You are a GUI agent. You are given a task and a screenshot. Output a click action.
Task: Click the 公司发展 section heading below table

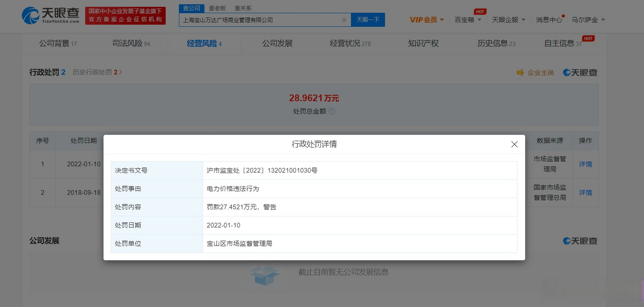pos(44,241)
